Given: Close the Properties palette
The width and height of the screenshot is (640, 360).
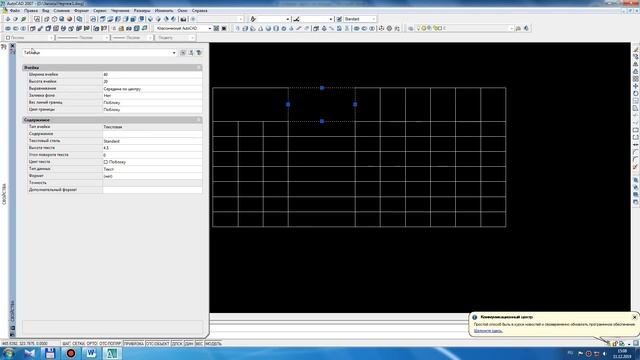Looking at the screenshot, I should 12,46.
